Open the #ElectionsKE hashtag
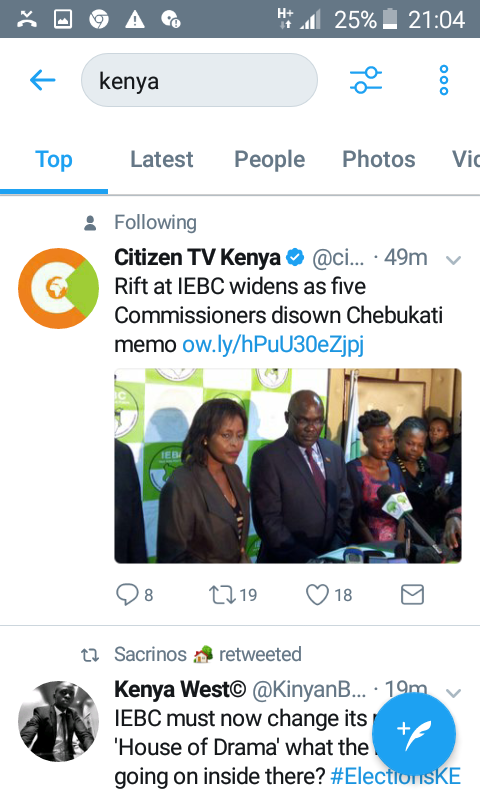Viewport: 480px width, 800px height. (x=395, y=777)
